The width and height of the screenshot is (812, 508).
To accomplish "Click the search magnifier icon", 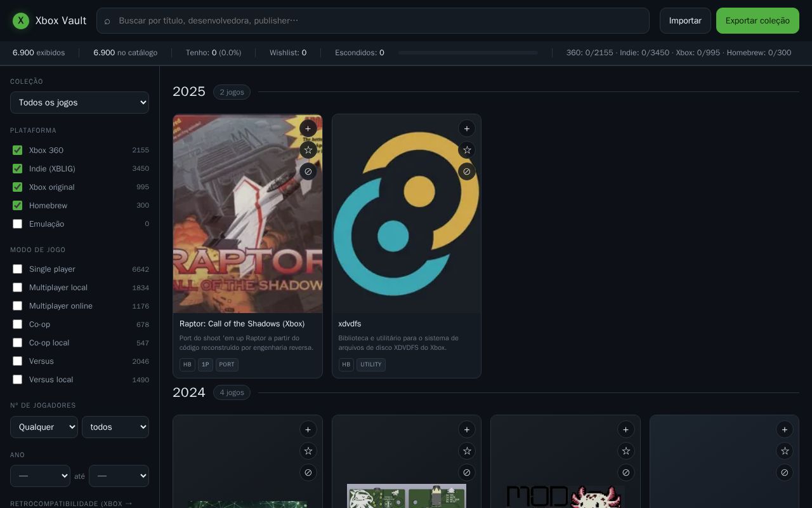I will click(107, 21).
